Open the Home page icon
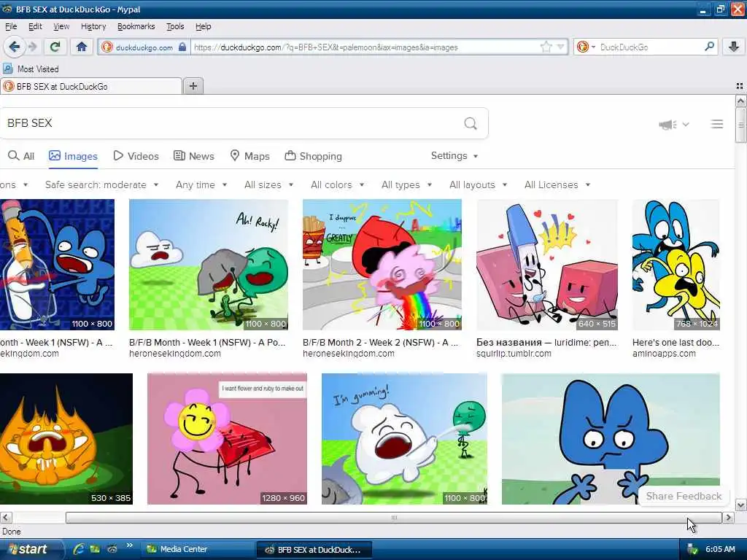Image resolution: width=747 pixels, height=560 pixels. (x=82, y=47)
